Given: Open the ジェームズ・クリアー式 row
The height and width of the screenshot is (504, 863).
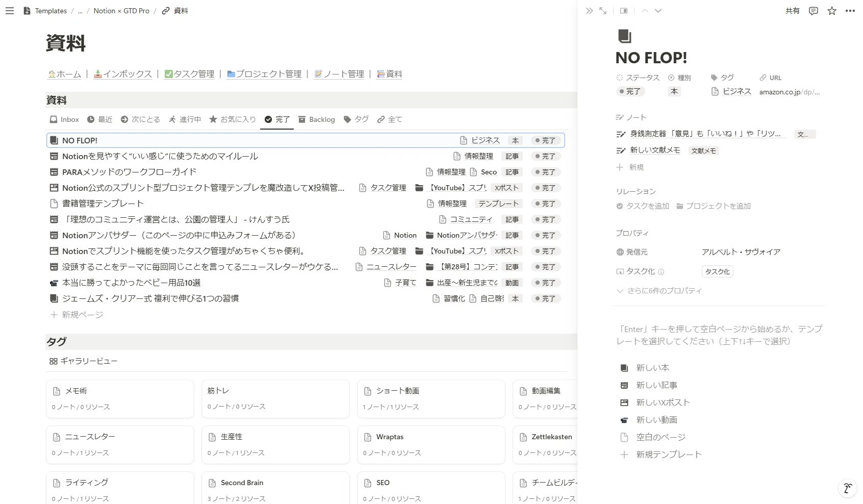Looking at the screenshot, I should pyautogui.click(x=306, y=298).
